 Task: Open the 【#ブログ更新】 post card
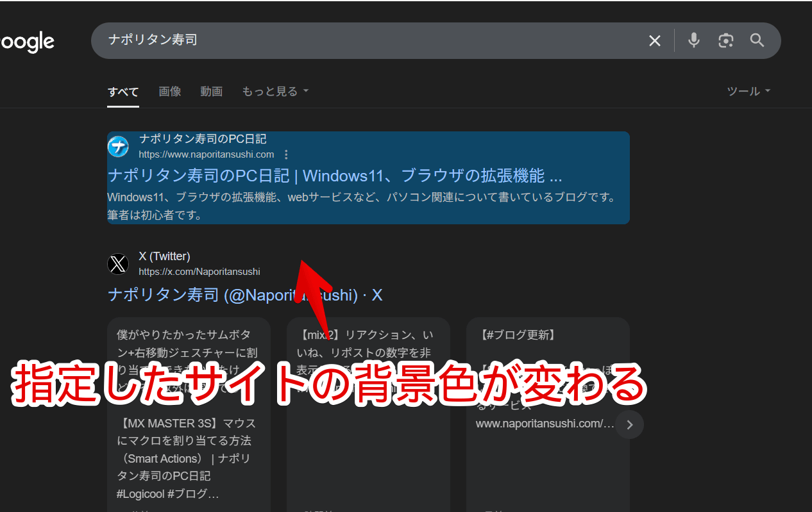[548, 415]
